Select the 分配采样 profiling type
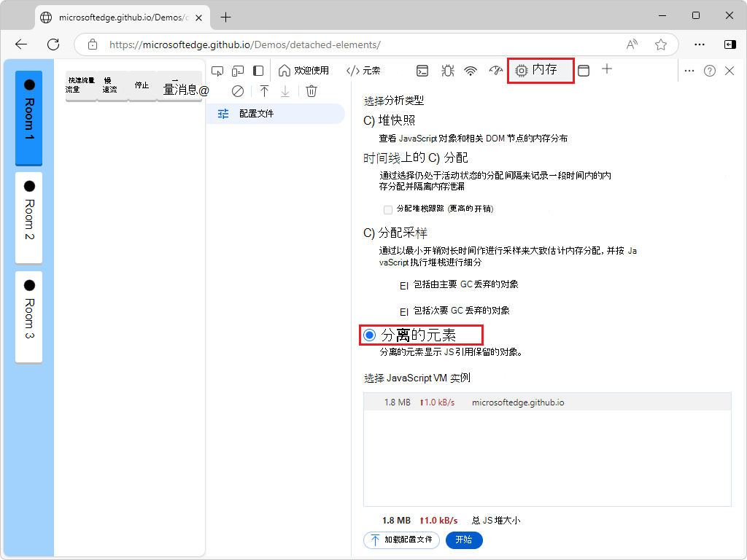Viewport: 747px width, 560px height. point(395,233)
